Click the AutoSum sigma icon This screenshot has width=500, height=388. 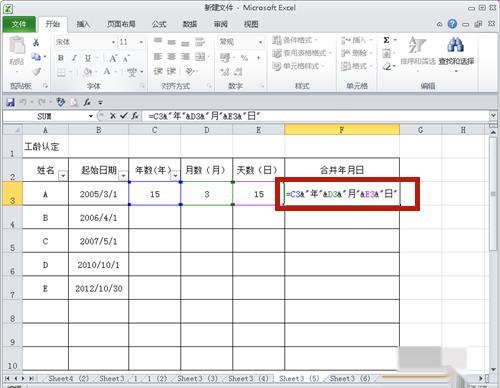point(386,40)
